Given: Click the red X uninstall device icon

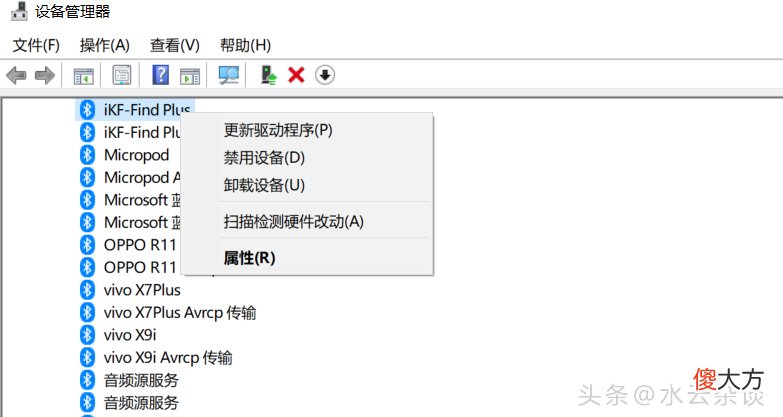Looking at the screenshot, I should point(296,75).
